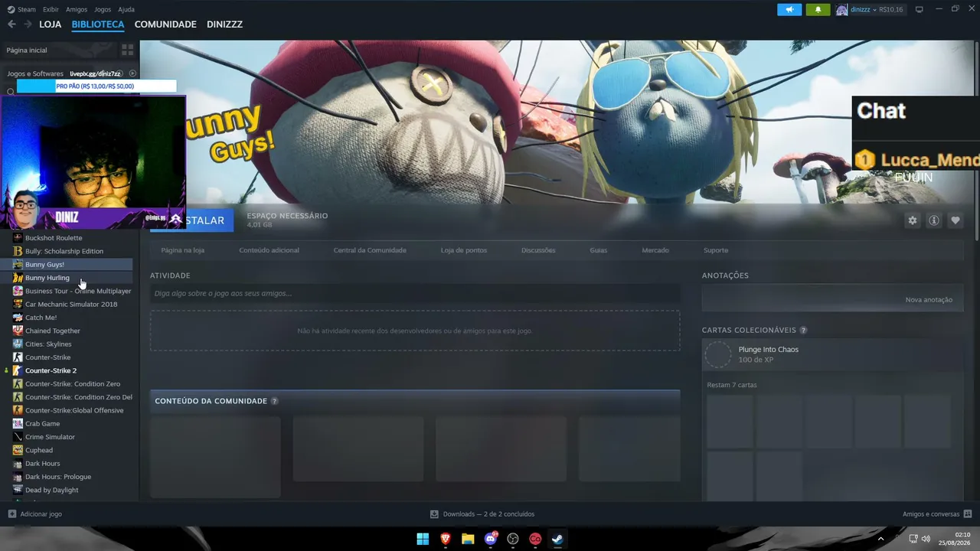
Task: Open Brave browser from the taskbar
Action: (x=446, y=539)
